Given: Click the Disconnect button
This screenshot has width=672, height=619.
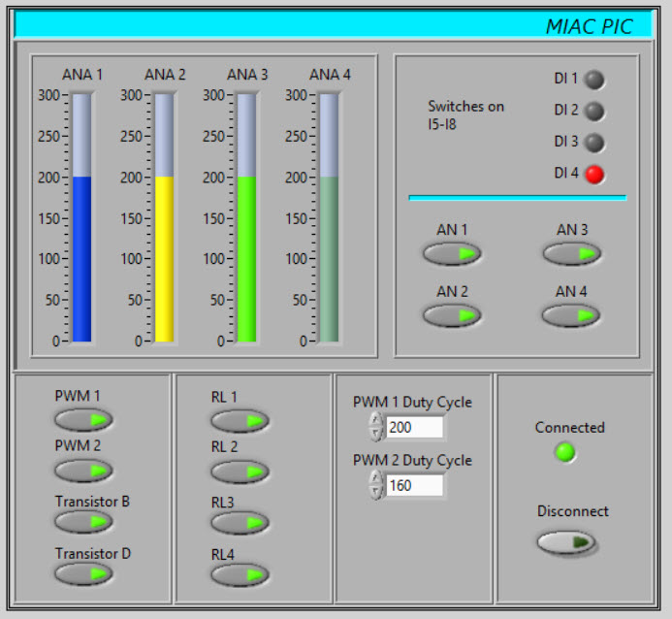Looking at the screenshot, I should (x=566, y=542).
